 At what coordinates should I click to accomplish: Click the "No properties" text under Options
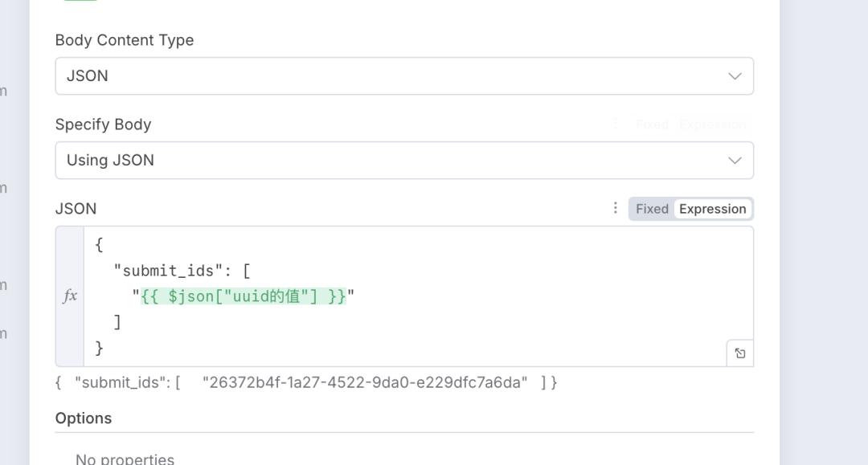tap(125, 459)
